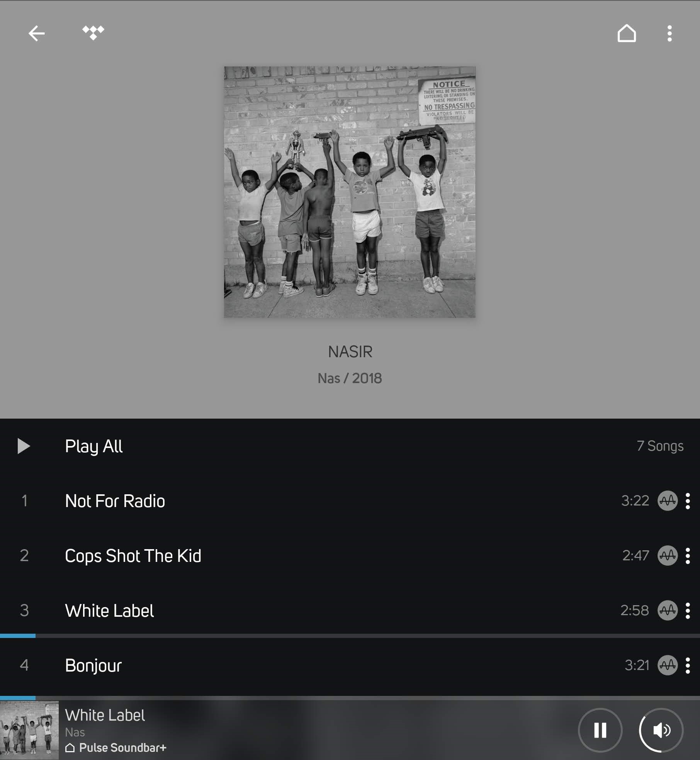The width and height of the screenshot is (700, 760).
Task: Go back using the left arrow
Action: [37, 33]
